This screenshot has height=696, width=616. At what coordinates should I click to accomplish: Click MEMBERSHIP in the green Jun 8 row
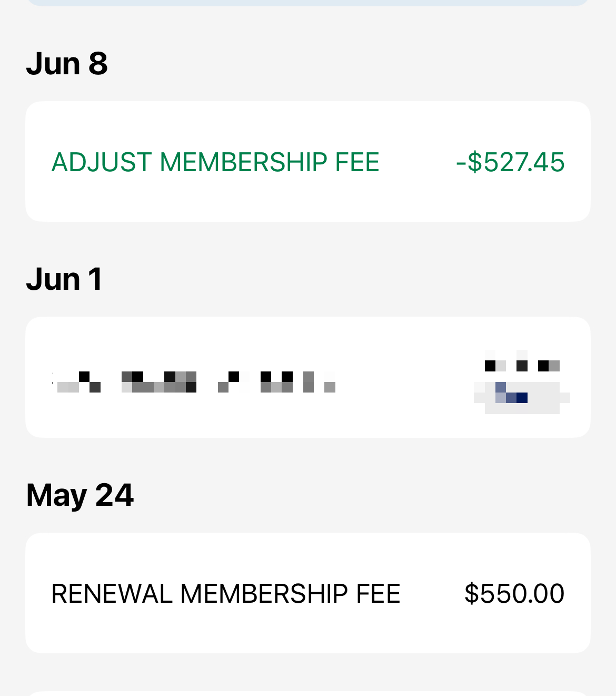[x=243, y=162]
